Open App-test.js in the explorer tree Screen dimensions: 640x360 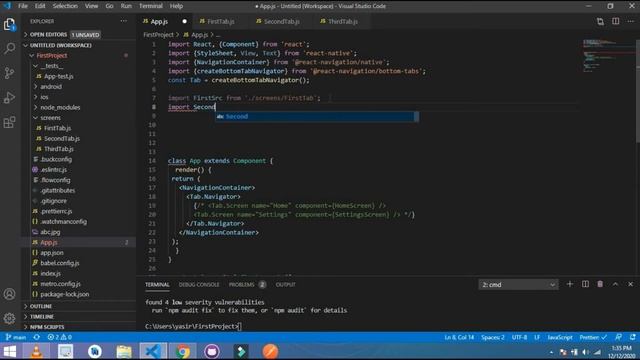click(x=58, y=76)
